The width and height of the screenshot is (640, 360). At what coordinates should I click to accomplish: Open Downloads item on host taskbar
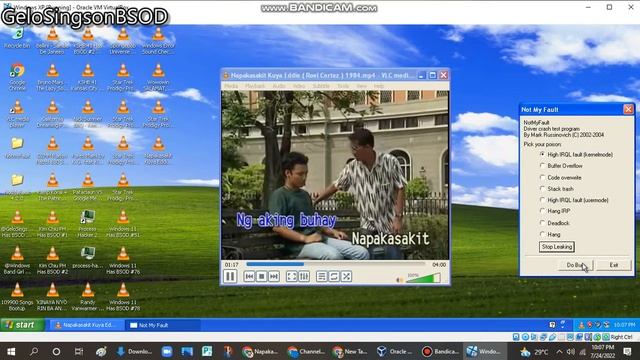click(x=134, y=351)
